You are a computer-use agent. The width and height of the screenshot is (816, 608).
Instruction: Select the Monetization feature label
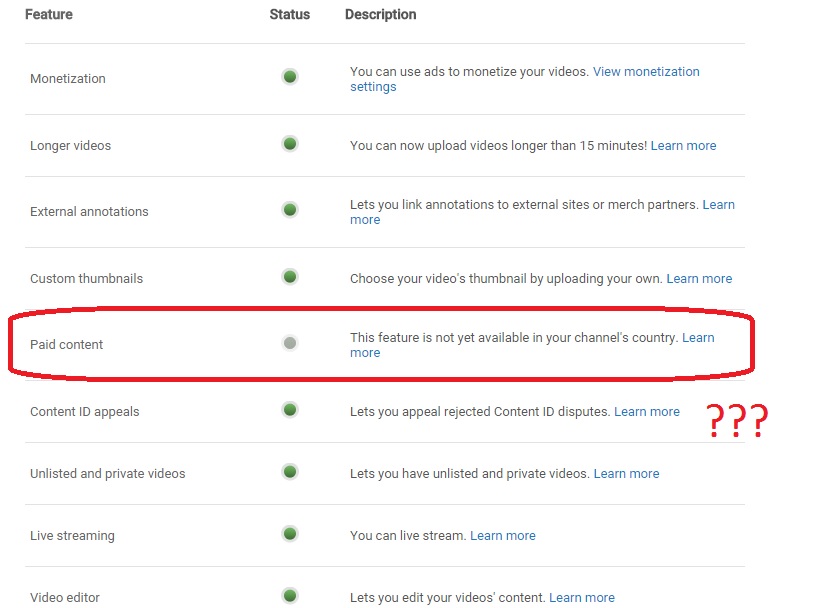click(x=68, y=79)
